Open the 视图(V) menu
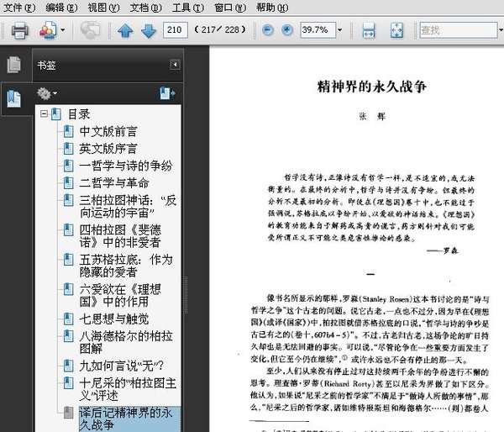The width and height of the screenshot is (504, 432). click(103, 7)
